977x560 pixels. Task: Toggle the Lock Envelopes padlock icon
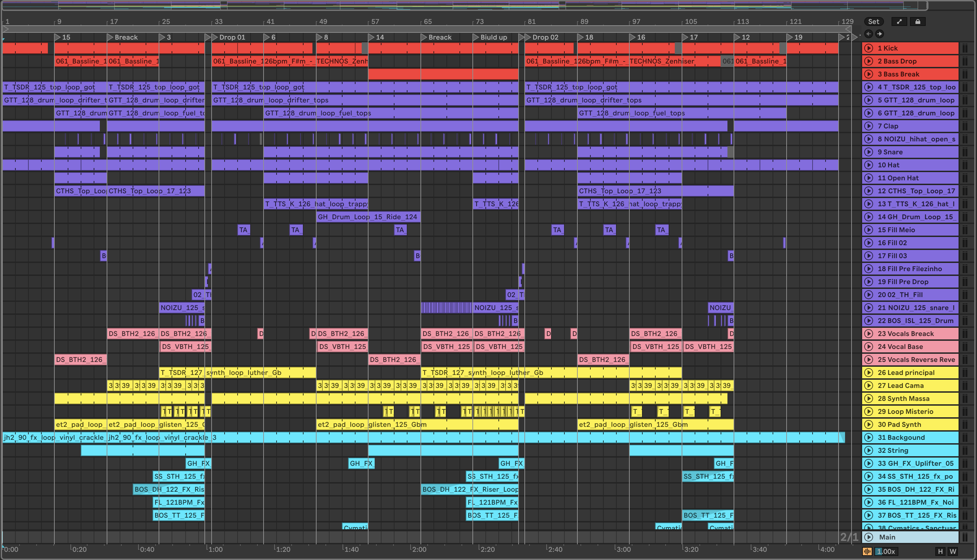click(918, 22)
